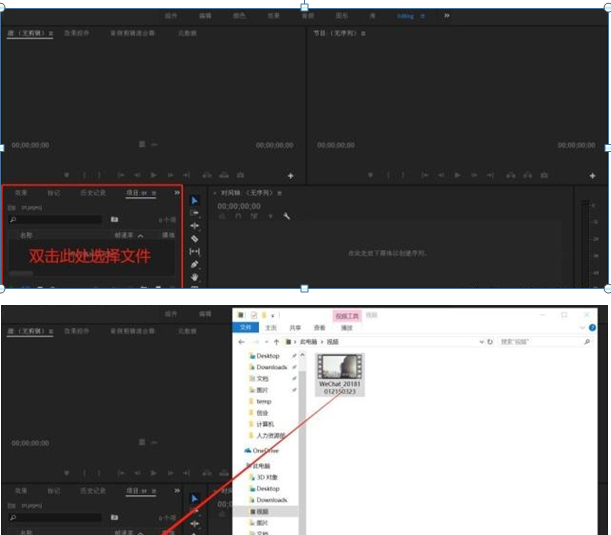
Task: Open button editor plus on Program monitor
Action: click(592, 176)
